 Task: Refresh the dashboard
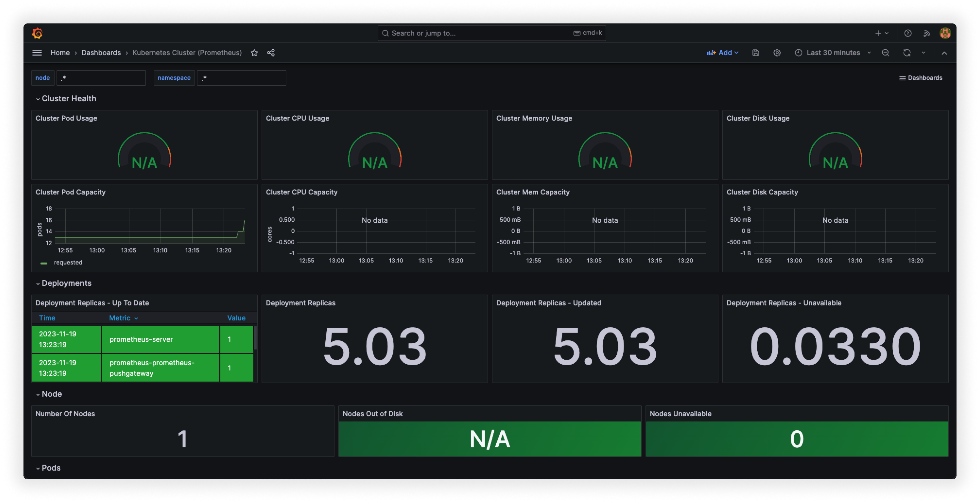click(x=907, y=52)
